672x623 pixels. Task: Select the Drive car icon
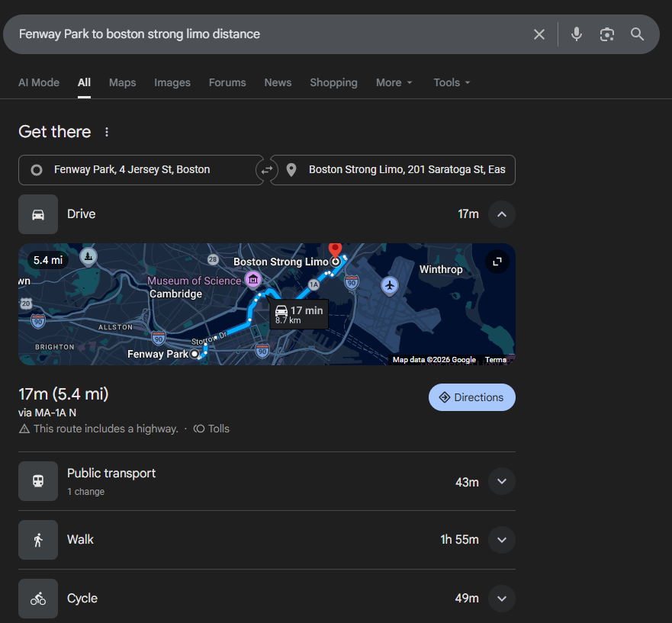pos(38,214)
